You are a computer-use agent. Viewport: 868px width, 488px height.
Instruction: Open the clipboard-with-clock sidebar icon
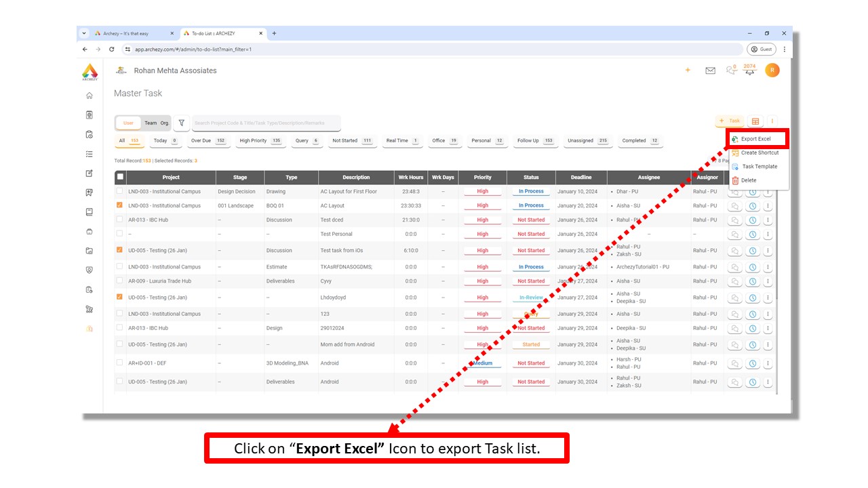pyautogui.click(x=90, y=134)
